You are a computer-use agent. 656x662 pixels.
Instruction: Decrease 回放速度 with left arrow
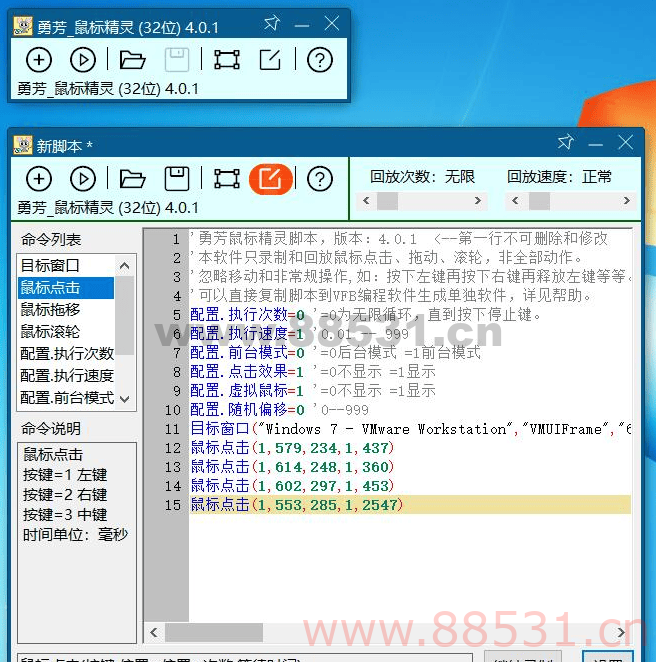point(515,201)
